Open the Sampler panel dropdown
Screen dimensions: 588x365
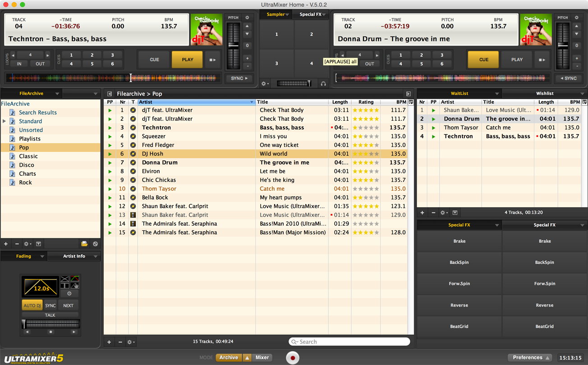click(x=287, y=14)
